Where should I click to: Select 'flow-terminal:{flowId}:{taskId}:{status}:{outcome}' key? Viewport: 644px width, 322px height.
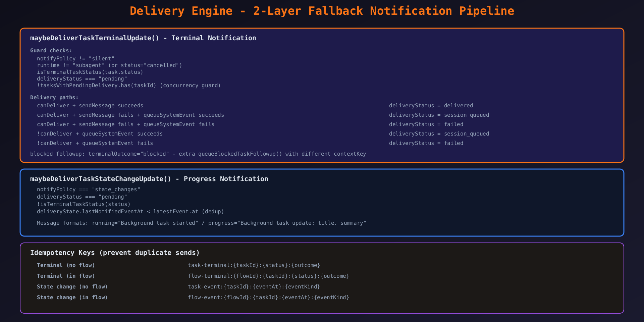(269, 276)
